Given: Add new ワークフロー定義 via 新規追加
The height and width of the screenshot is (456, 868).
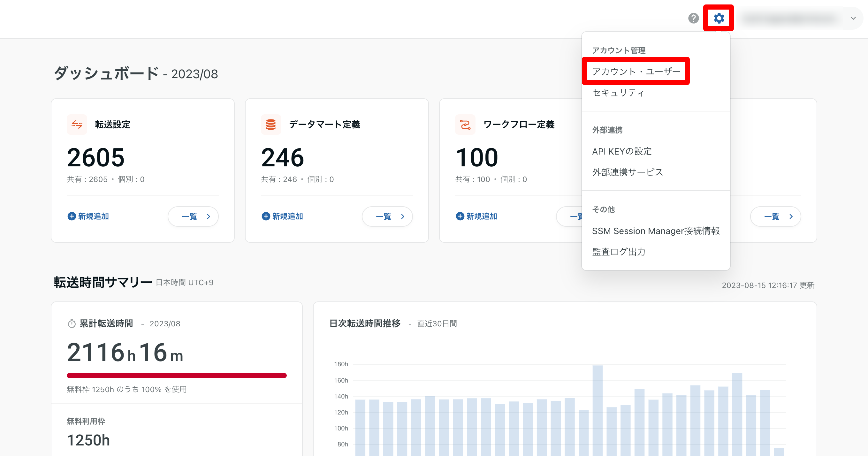Looking at the screenshot, I should [476, 217].
